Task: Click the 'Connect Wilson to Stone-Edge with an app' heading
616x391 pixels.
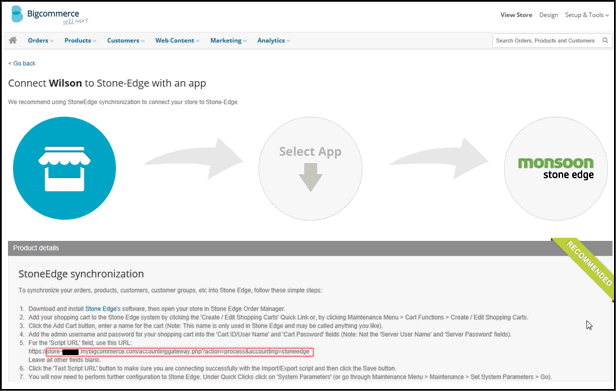Action: tap(107, 83)
